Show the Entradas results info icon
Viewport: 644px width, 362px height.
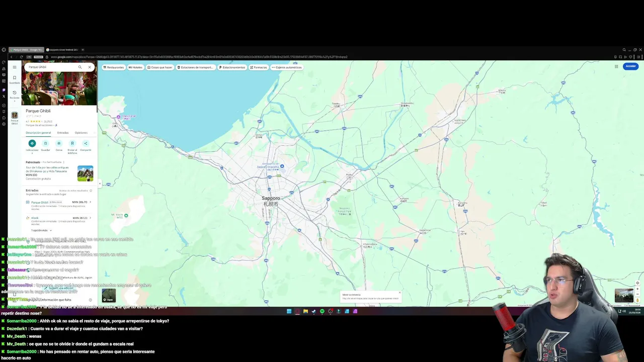tap(91, 191)
